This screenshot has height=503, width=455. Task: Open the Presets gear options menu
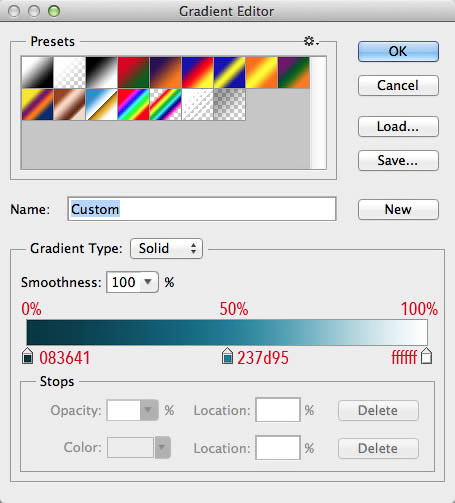click(x=311, y=41)
